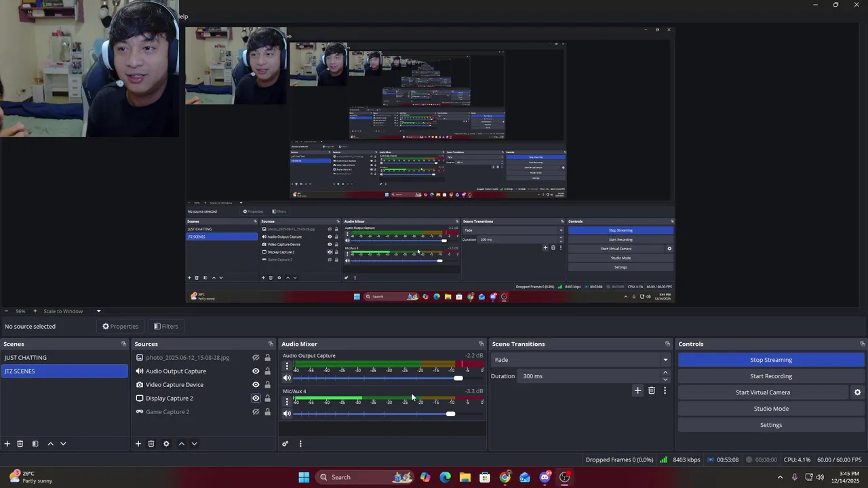Open the source Filters button
Image resolution: width=868 pixels, height=488 pixels.
point(166,327)
